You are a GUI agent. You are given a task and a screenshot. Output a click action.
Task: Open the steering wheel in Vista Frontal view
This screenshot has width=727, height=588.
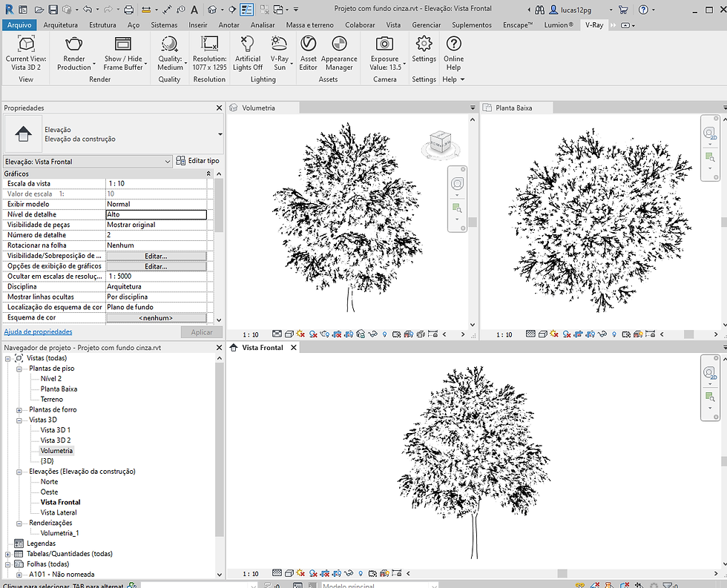710,372
